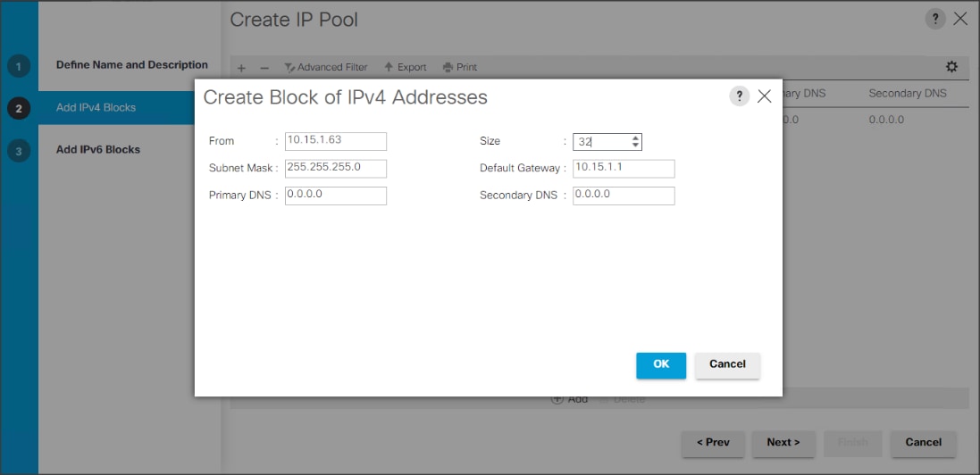Select the Secondary DNS 0.0.0.0 table cell
This screenshot has width=980, height=475.
pos(886,120)
